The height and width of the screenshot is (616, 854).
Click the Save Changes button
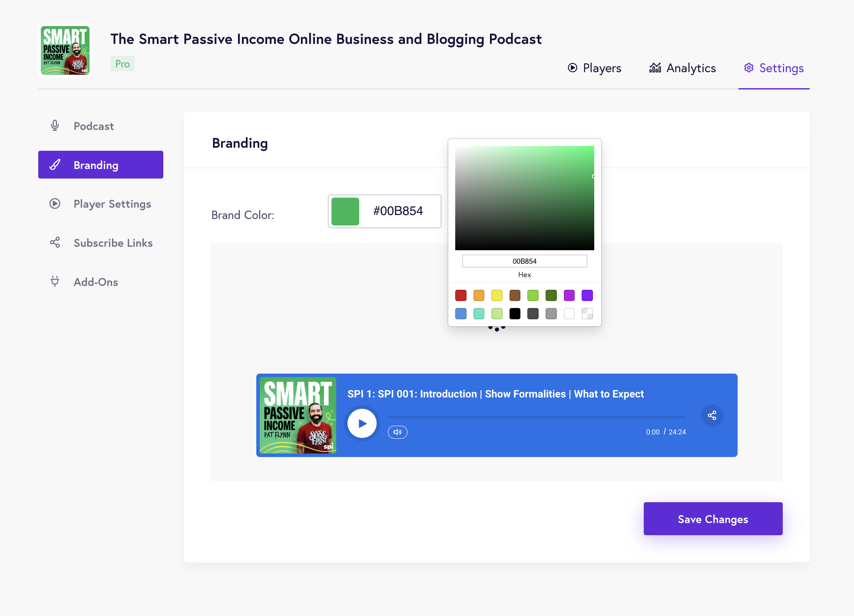tap(713, 519)
